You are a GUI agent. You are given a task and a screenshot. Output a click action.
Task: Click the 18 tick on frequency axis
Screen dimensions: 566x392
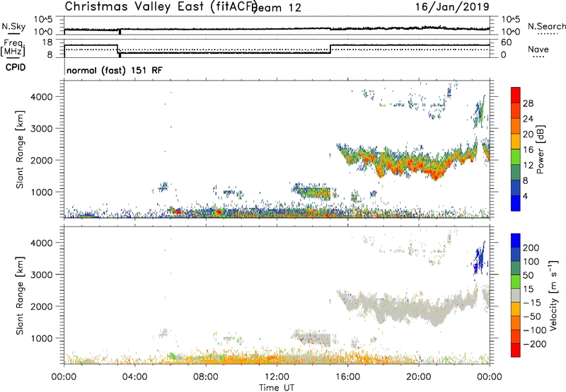pos(47,42)
